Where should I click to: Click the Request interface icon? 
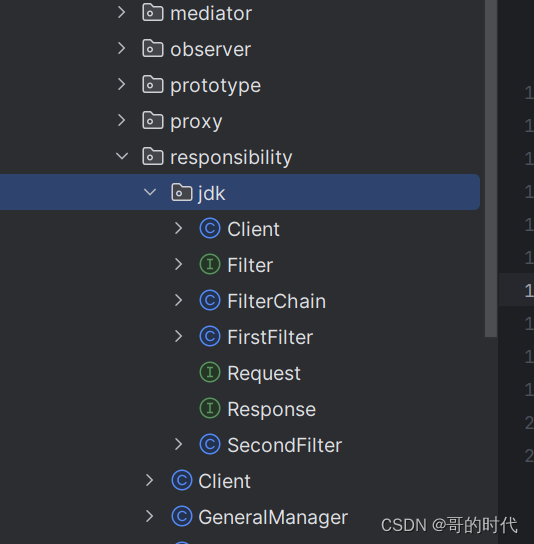click(210, 372)
